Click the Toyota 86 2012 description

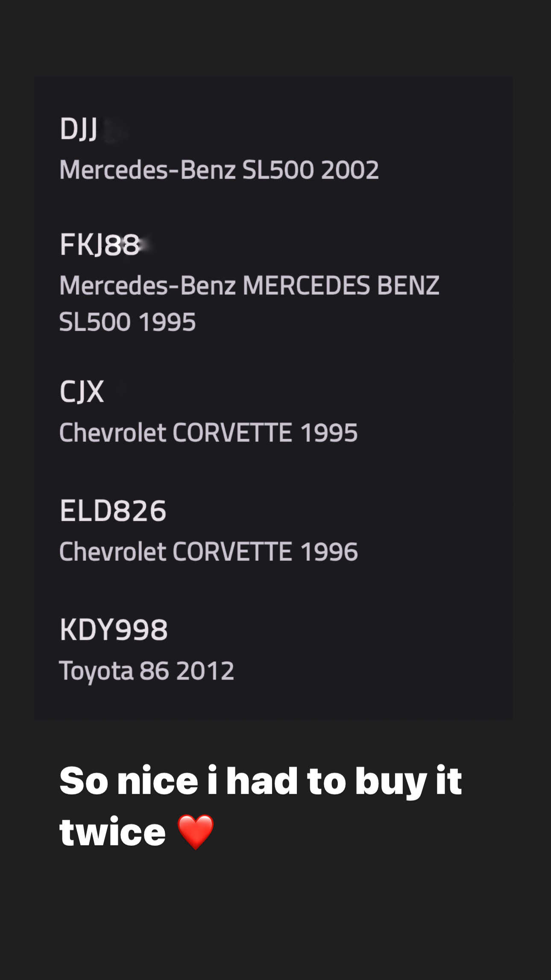147,671
